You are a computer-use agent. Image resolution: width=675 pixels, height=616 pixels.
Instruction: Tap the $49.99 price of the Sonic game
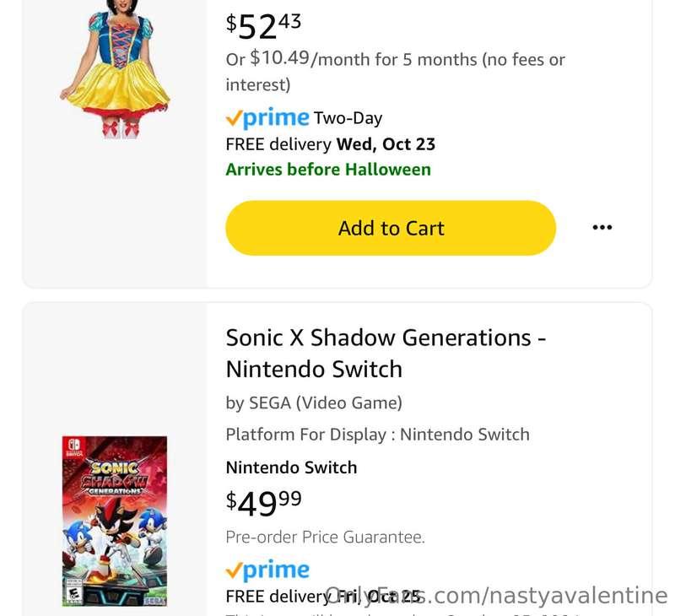[x=264, y=503]
